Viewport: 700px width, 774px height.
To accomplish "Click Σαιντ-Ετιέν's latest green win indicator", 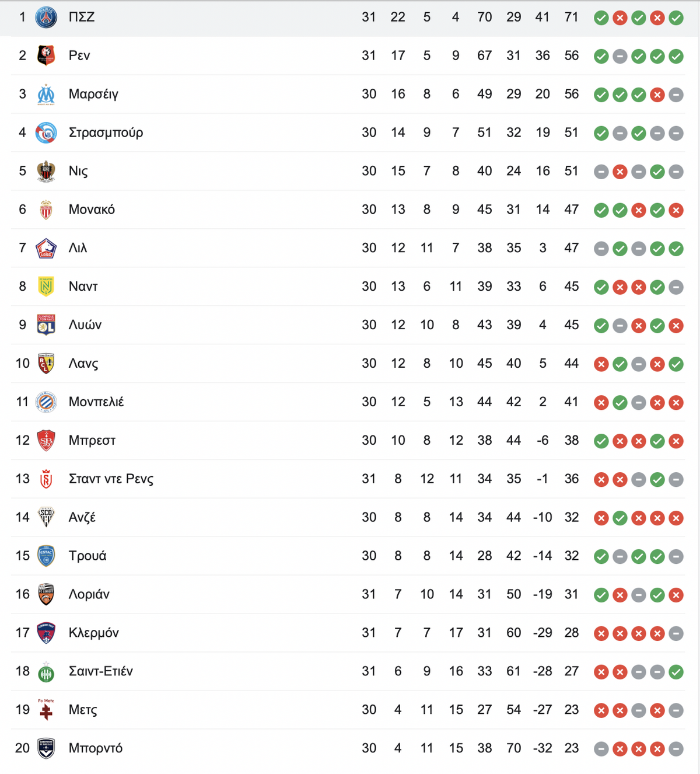I will (676, 672).
